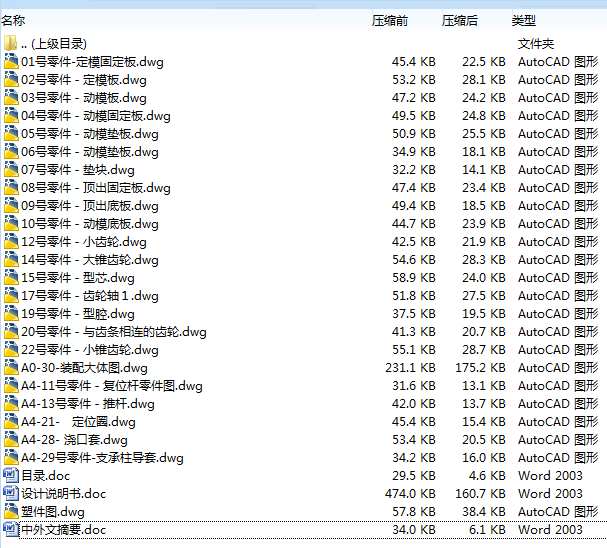Click Word 2003 type in 设计说明书.doc row
Image resolution: width=607 pixels, height=548 pixels.
[550, 493]
